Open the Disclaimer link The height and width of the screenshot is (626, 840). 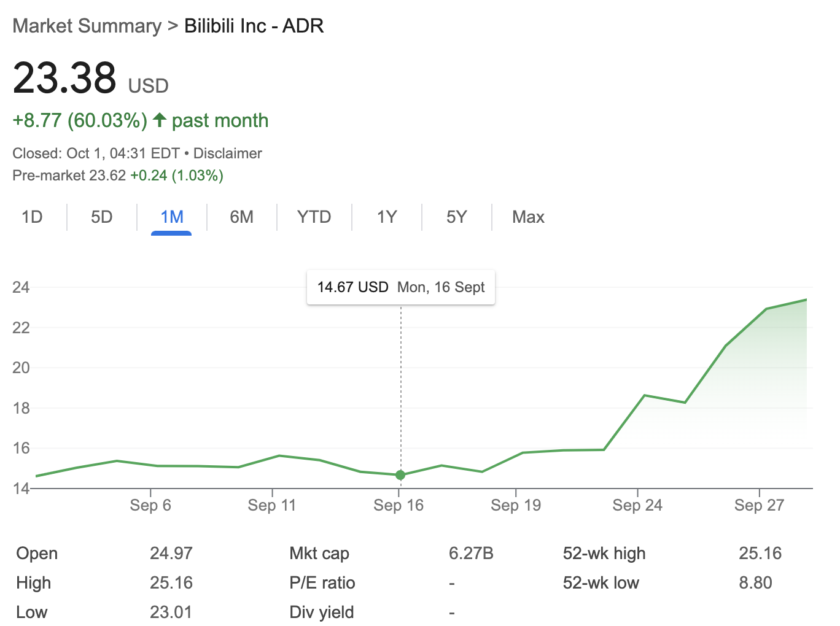[x=228, y=153]
